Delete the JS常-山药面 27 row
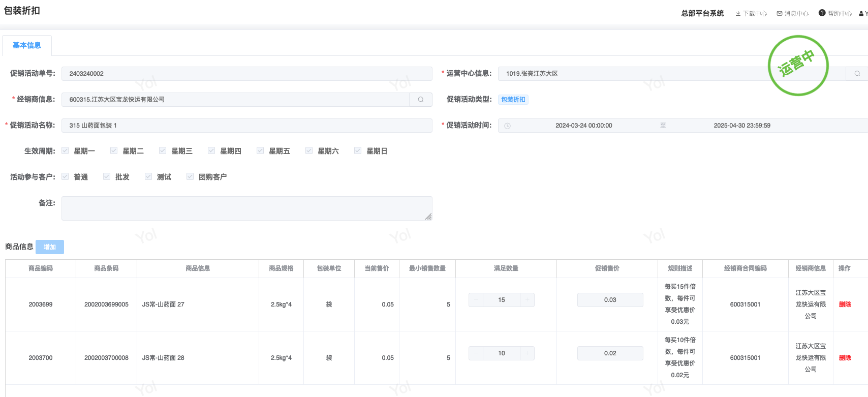Screen dimensions: 868x397 point(845,304)
